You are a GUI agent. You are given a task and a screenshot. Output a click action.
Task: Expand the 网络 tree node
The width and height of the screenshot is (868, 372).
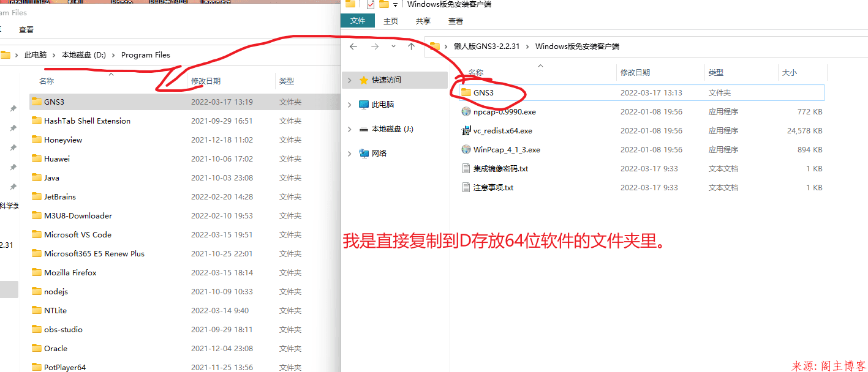(350, 153)
